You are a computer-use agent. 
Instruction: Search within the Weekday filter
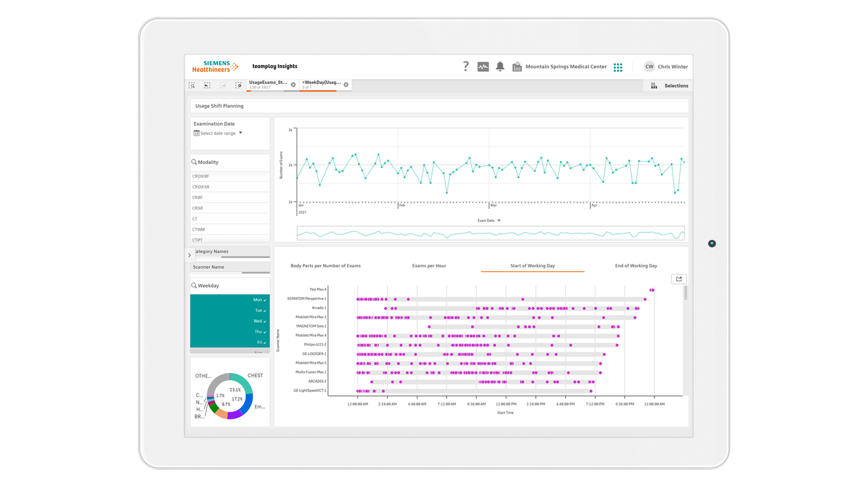click(194, 286)
